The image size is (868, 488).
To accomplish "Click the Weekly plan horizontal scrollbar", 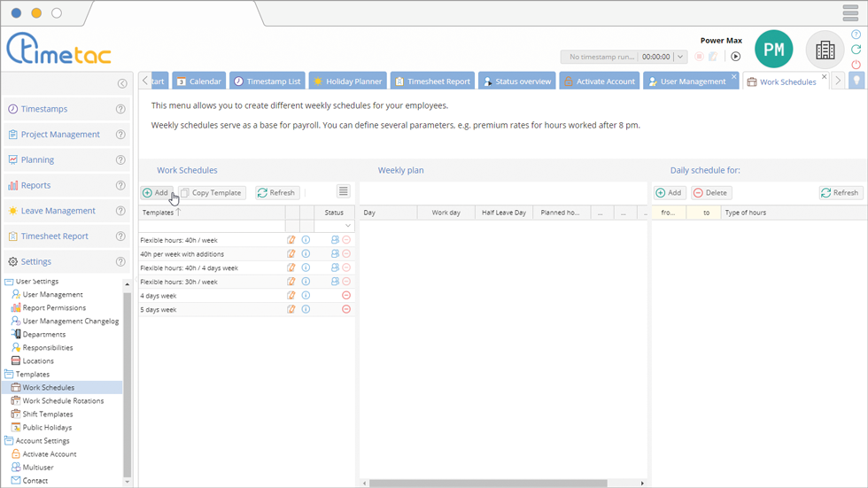I will pyautogui.click(x=488, y=484).
